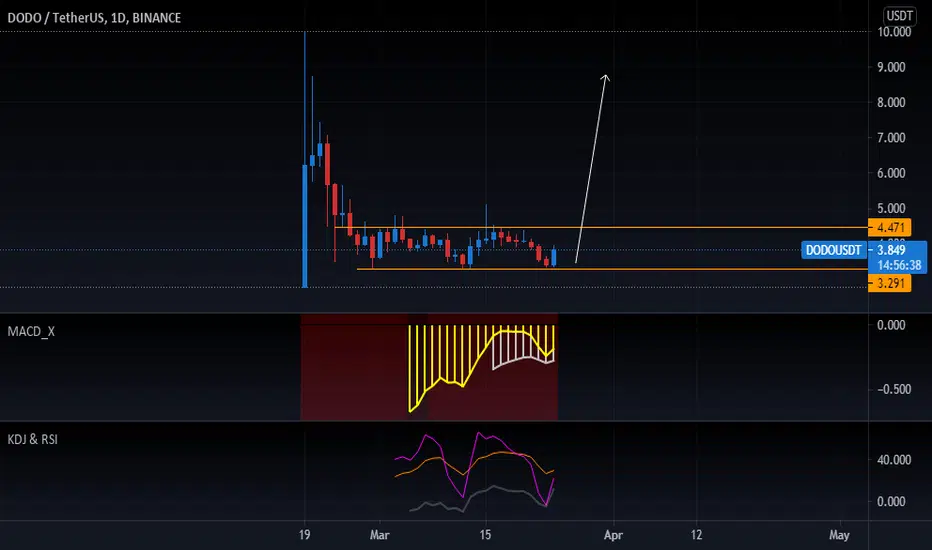The width and height of the screenshot is (932, 550).
Task: Click the 19 date label on time axis
Action: 304,535
